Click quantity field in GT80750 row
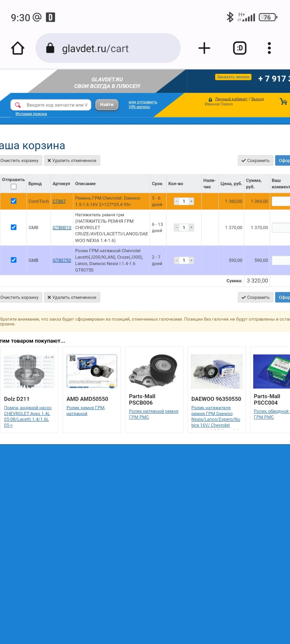This screenshot has width=290, height=644. click(x=184, y=260)
